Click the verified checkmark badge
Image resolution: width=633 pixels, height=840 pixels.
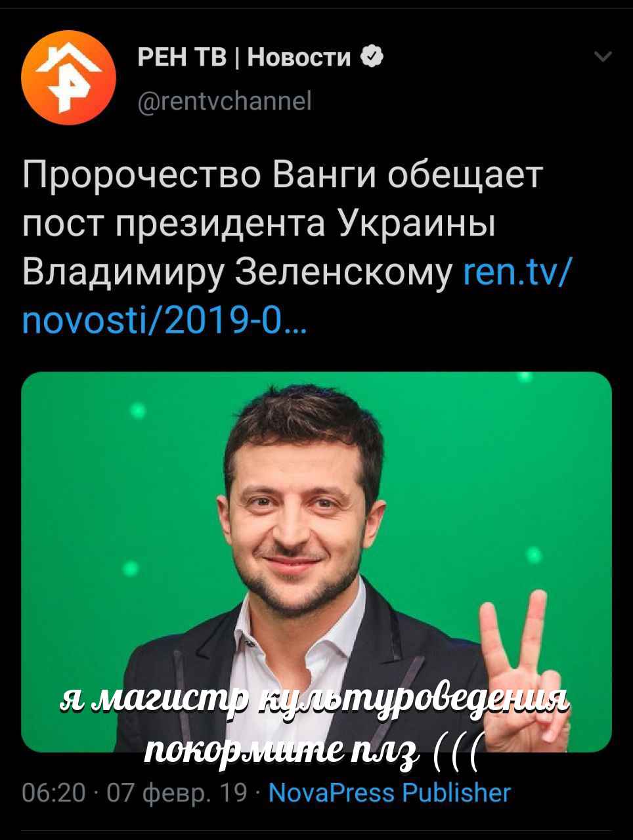click(x=372, y=58)
